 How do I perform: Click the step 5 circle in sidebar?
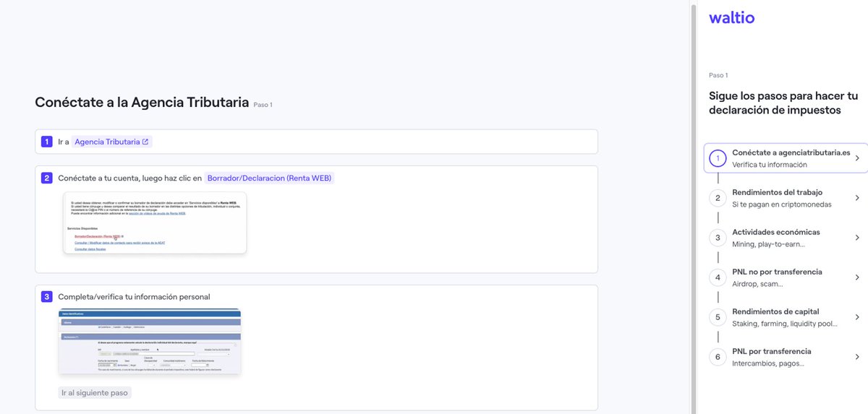pyautogui.click(x=718, y=317)
